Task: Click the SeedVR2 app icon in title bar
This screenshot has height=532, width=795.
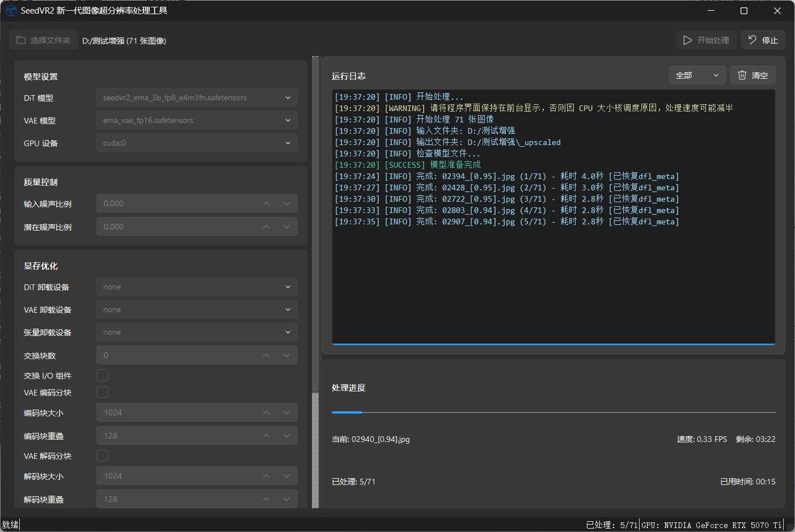Action: (11, 11)
